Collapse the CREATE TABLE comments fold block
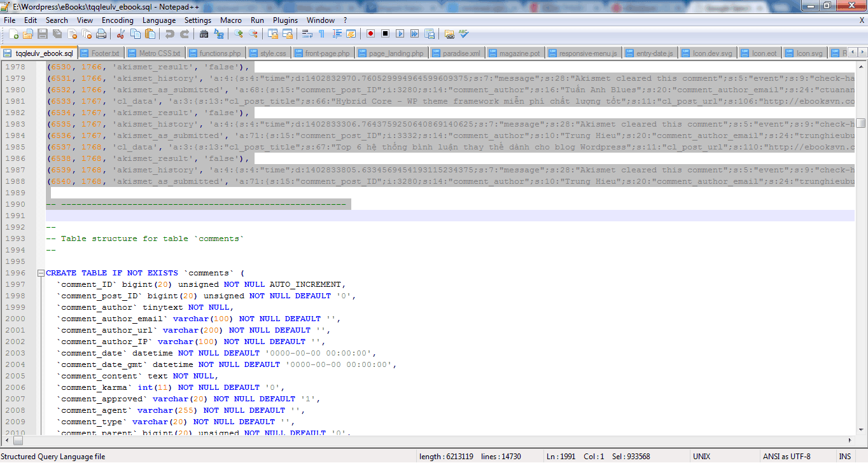This screenshot has height=463, width=868. (41, 273)
